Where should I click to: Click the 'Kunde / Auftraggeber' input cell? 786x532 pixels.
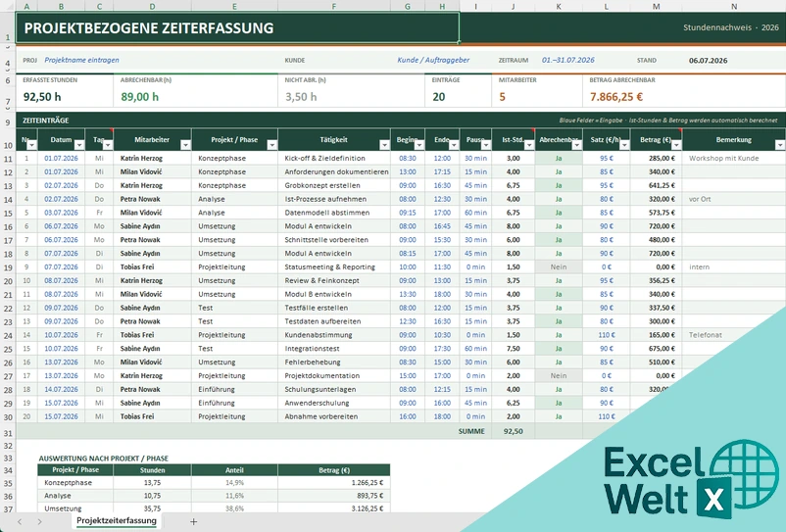(433, 60)
